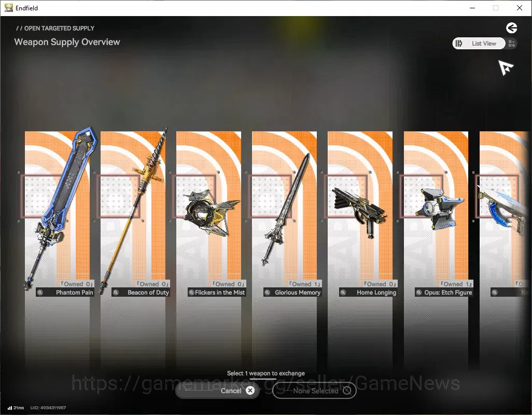Click the Weapon Supply Overview heading
The height and width of the screenshot is (415, 532).
67,42
